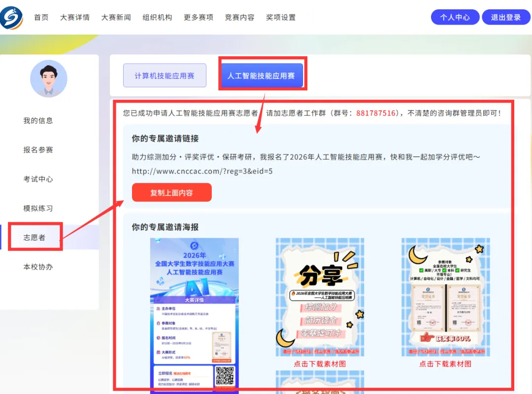Open 考试中心 sidebar entry
The width and height of the screenshot is (532, 394).
pyautogui.click(x=38, y=179)
